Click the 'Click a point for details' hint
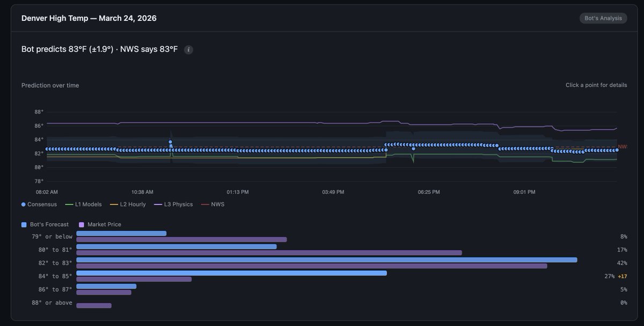The width and height of the screenshot is (644, 326). click(x=596, y=85)
